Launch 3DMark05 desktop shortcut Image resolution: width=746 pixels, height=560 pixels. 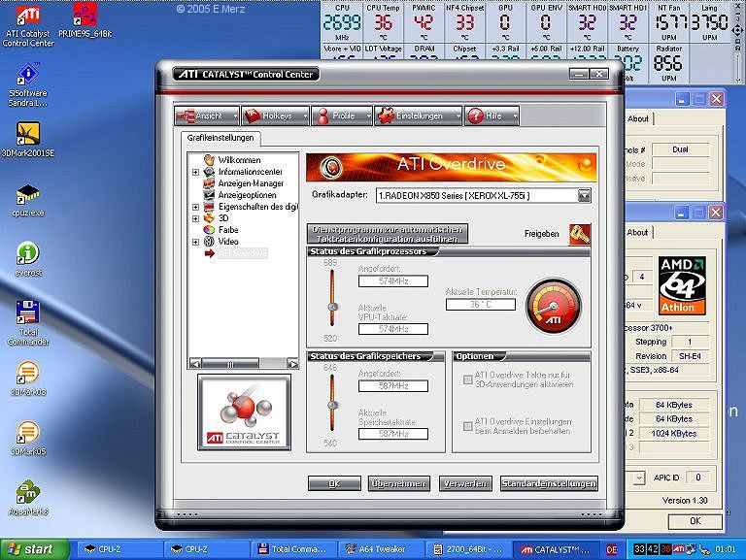coord(28,439)
